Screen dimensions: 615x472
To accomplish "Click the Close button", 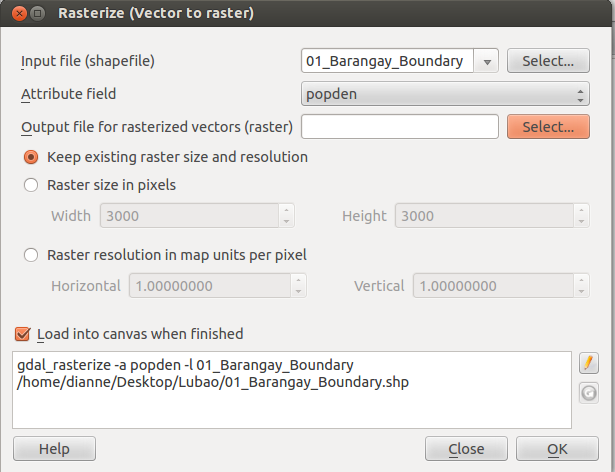I will [x=466, y=449].
